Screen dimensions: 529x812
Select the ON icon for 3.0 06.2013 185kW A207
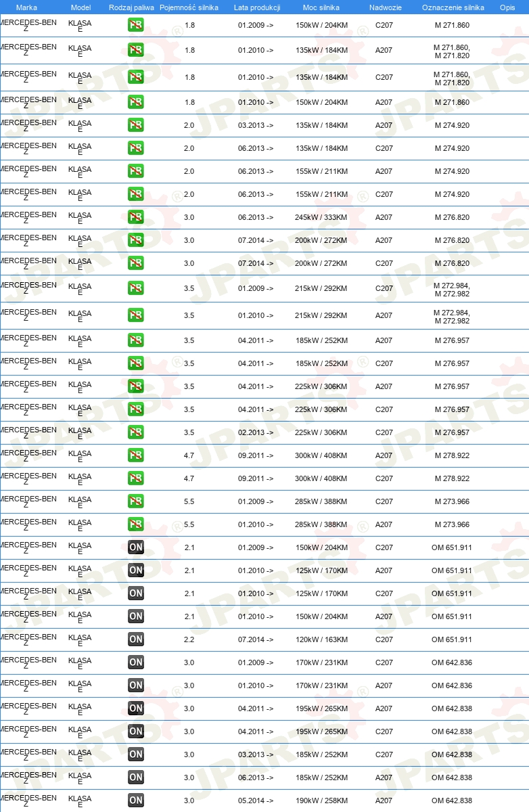[136, 777]
